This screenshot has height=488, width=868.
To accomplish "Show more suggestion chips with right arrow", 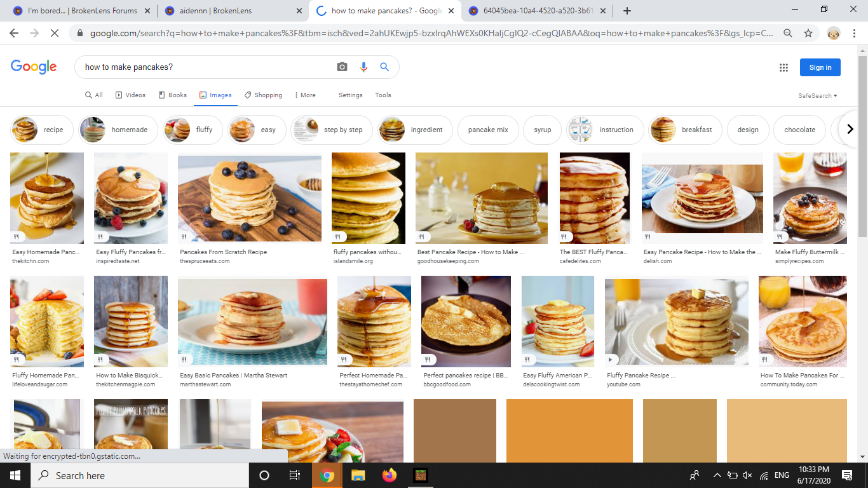I will 850,130.
